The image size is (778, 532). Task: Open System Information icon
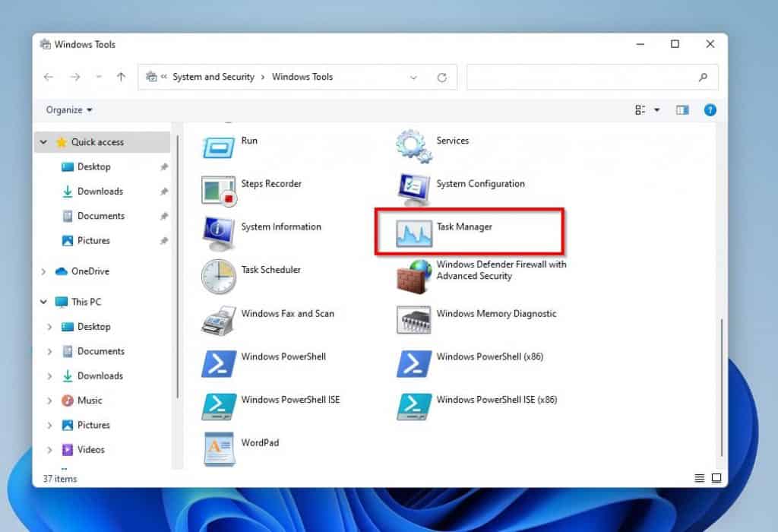[218, 234]
